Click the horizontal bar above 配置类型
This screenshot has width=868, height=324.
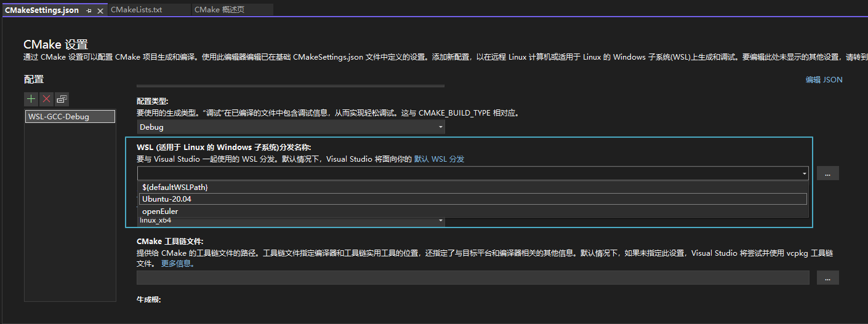(x=290, y=86)
